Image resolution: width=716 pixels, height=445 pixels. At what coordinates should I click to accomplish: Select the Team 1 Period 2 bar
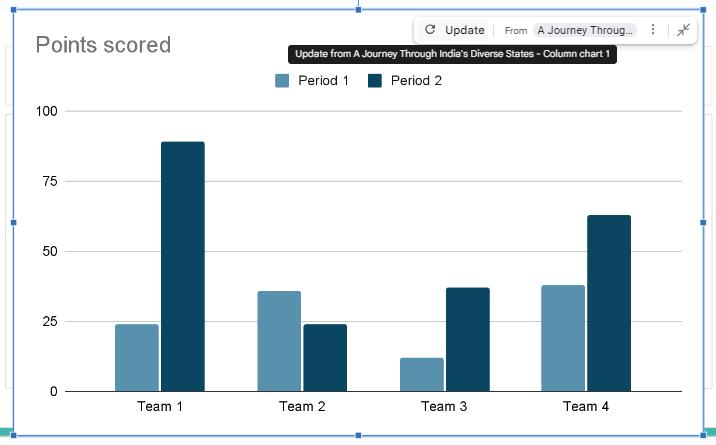coord(183,267)
